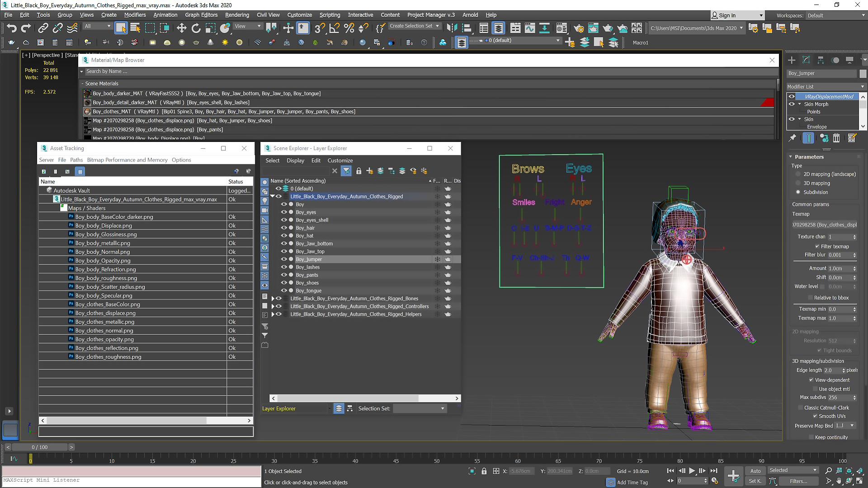Image resolution: width=868 pixels, height=488 pixels.
Task: Uncheck Filter texmap checkbox
Action: pos(817,246)
